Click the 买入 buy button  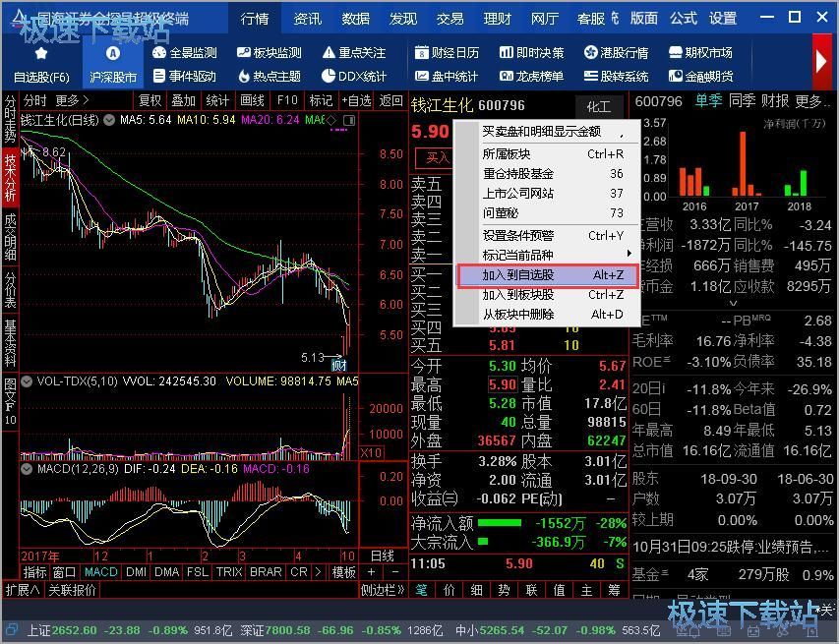point(436,157)
